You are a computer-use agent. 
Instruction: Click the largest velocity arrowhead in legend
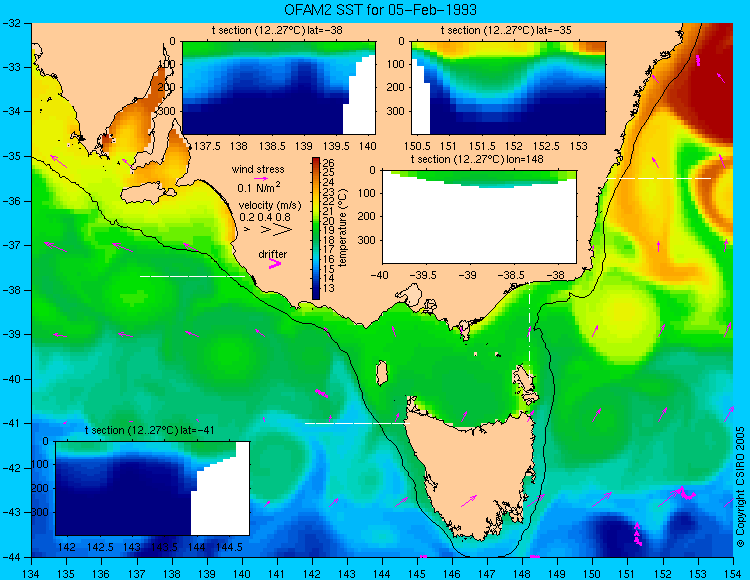coord(282,230)
